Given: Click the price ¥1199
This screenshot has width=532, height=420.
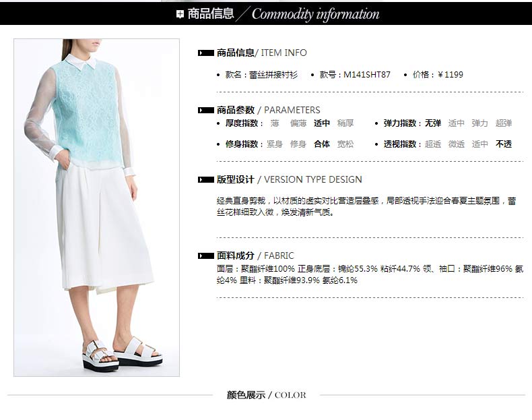Looking at the screenshot, I should point(451,75).
